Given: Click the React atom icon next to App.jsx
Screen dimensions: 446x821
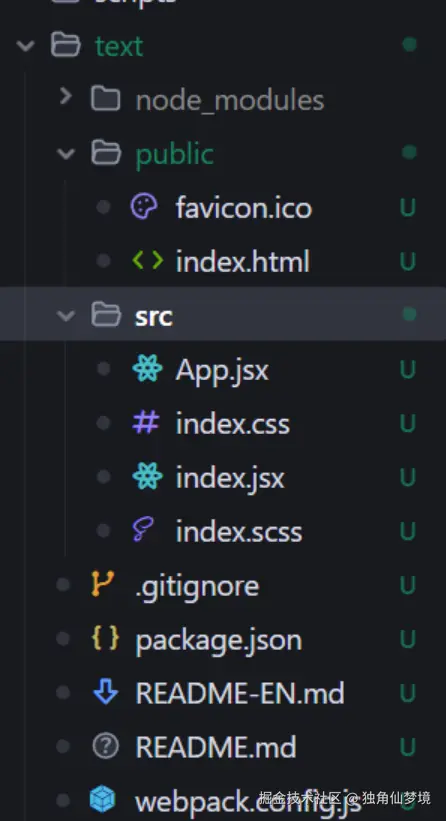Looking at the screenshot, I should click(x=148, y=369).
